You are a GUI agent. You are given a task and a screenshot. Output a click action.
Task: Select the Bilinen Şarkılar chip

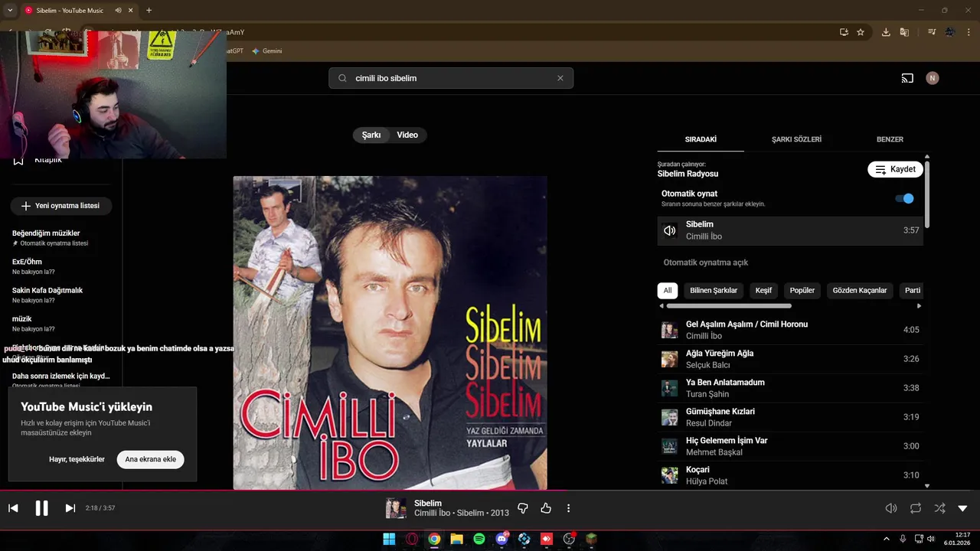tap(714, 290)
